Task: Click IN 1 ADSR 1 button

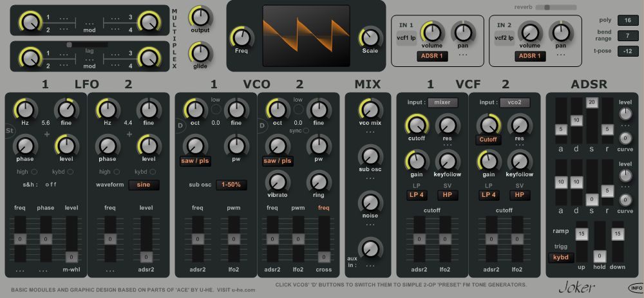Action: click(x=432, y=56)
